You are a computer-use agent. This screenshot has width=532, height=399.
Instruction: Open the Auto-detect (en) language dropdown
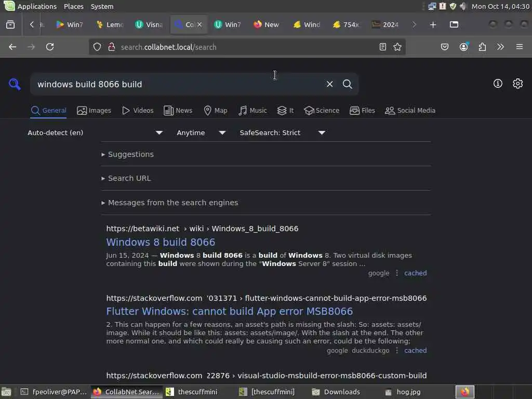(x=95, y=132)
